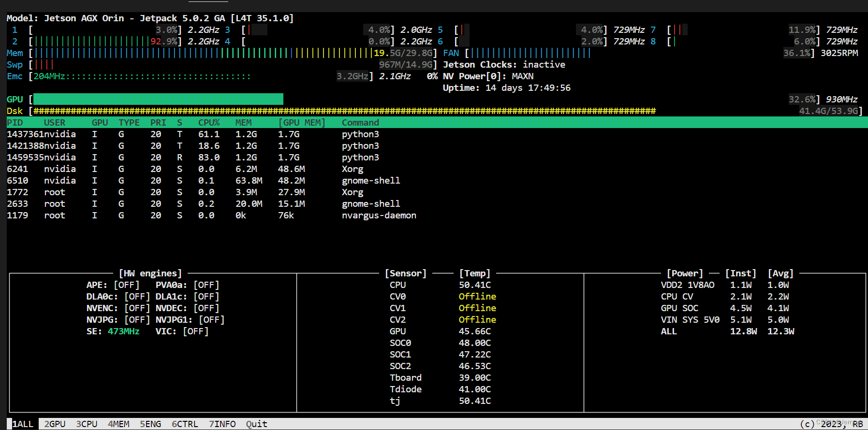This screenshot has width=868, height=430.
Task: Click the CPU CV power row
Action: [x=725, y=296]
